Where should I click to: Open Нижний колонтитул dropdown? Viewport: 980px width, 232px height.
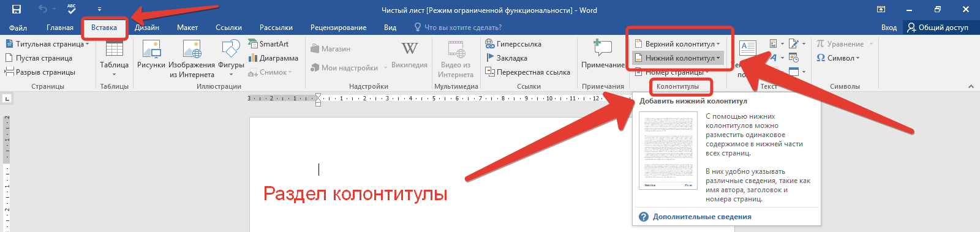tap(678, 58)
